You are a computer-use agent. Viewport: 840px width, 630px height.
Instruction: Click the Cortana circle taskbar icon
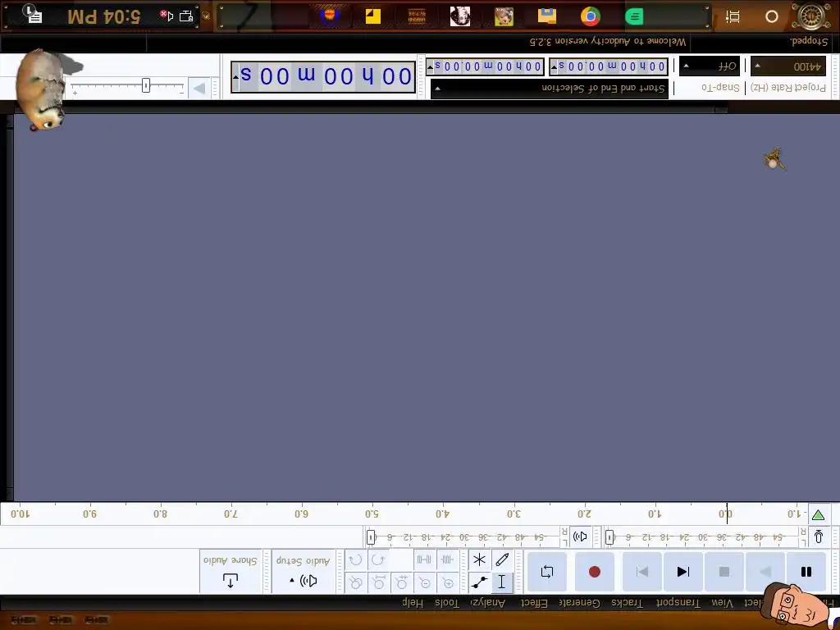pyautogui.click(x=771, y=16)
